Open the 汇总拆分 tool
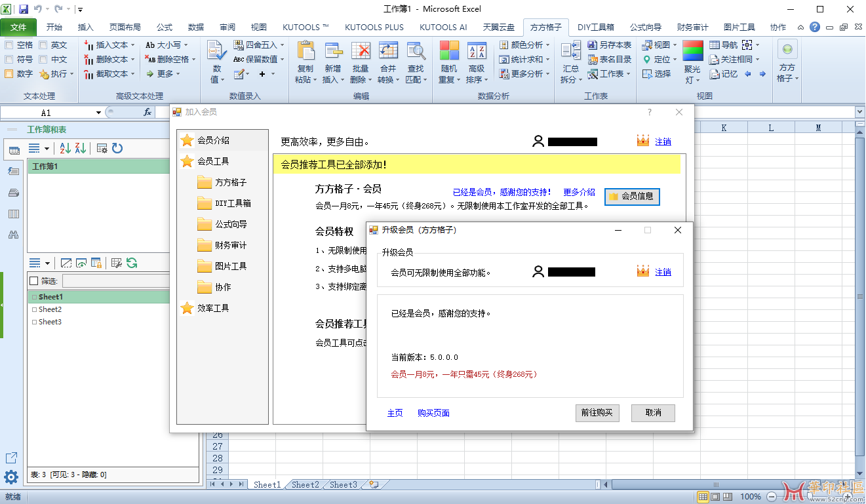Screen dimensions: 866x504 click(570, 60)
